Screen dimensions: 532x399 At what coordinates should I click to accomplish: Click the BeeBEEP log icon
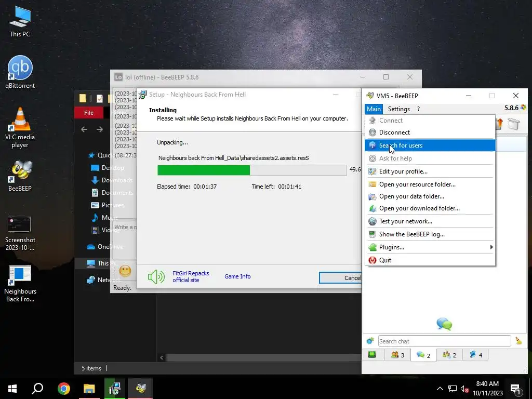(x=372, y=234)
